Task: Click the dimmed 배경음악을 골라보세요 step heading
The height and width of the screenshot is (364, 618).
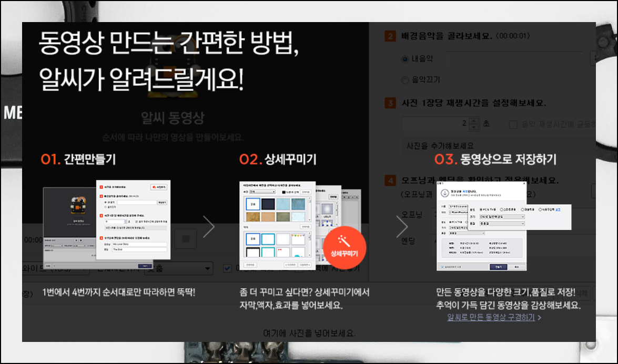Action: pyautogui.click(x=447, y=36)
